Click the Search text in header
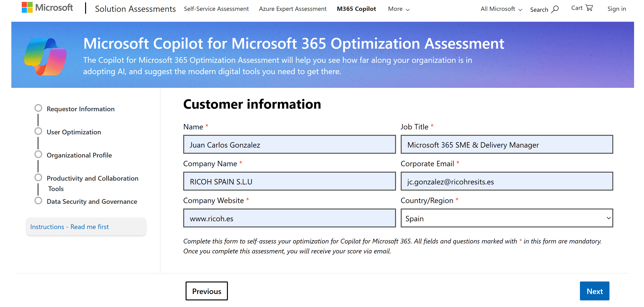The width and height of the screenshot is (644, 307). (539, 10)
